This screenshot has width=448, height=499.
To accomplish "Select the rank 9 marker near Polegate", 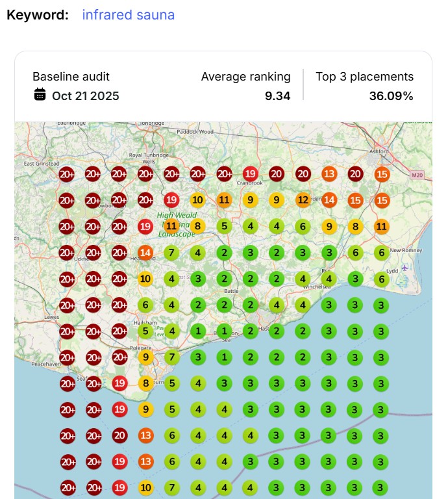I will (x=145, y=357).
